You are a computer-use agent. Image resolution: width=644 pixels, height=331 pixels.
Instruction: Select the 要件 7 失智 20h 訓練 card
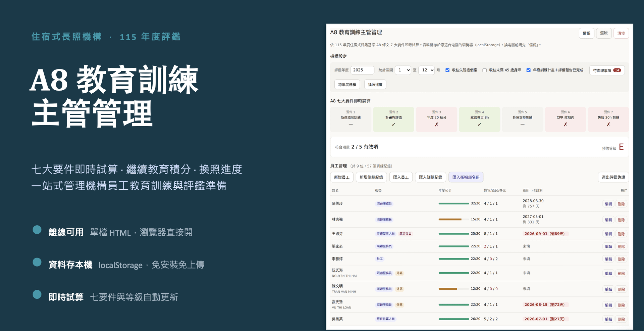pyautogui.click(x=608, y=119)
